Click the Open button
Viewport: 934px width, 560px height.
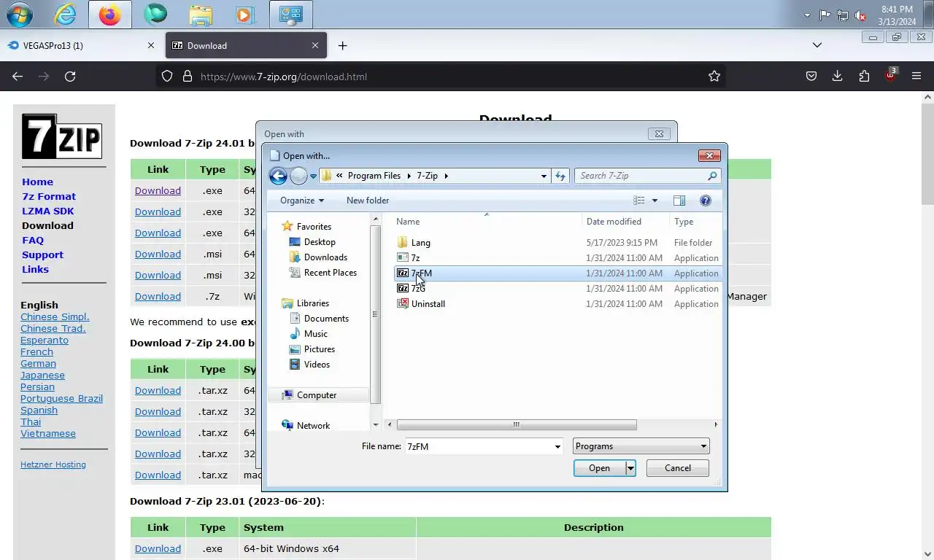click(599, 468)
